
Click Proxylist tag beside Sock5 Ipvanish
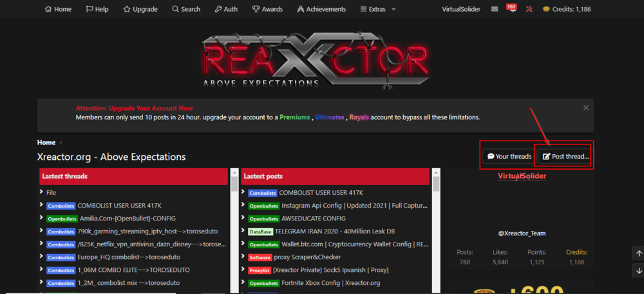259,270
